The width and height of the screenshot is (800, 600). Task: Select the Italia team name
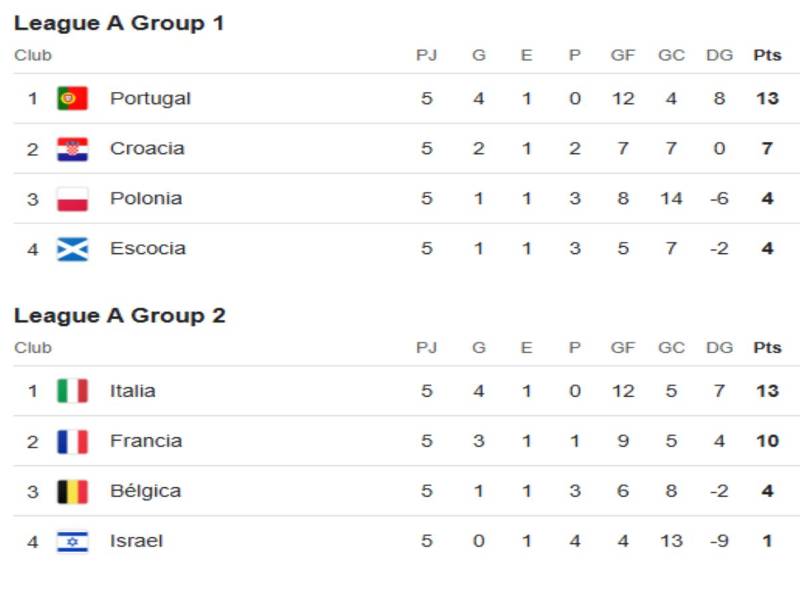[132, 391]
